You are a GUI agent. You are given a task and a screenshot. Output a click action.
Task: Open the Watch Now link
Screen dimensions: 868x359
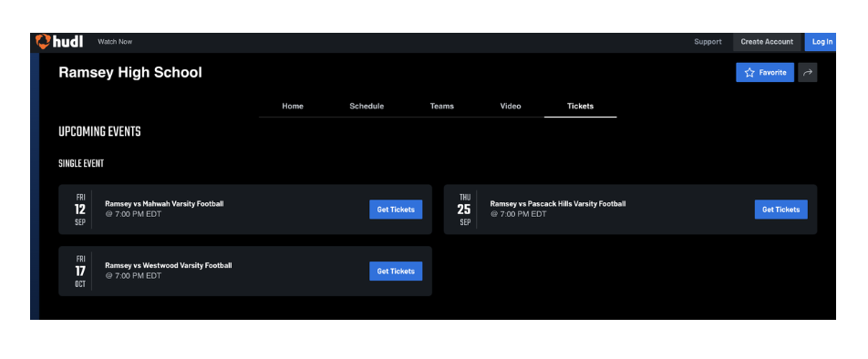[x=115, y=42]
